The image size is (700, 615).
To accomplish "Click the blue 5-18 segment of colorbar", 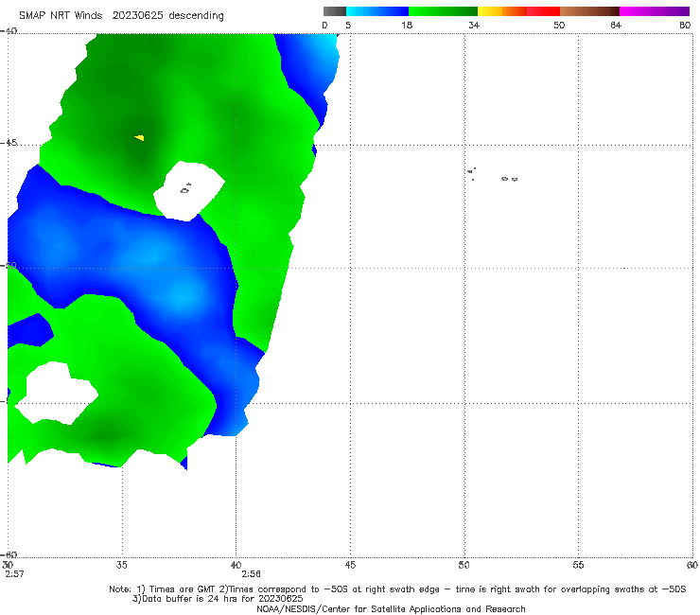I will click(377, 11).
